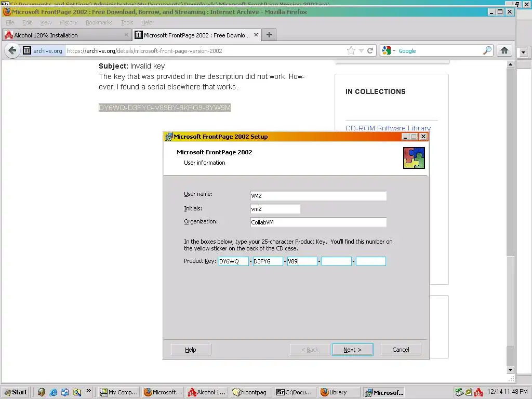The width and height of the screenshot is (532, 399).
Task: Switch to Firefox Microsoft... taskbar button
Action: coord(163,392)
